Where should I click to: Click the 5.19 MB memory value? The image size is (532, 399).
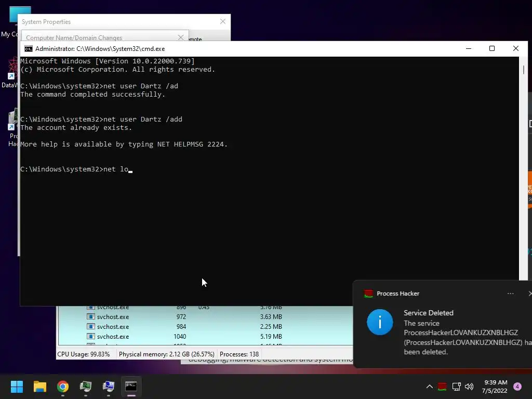[x=271, y=337]
